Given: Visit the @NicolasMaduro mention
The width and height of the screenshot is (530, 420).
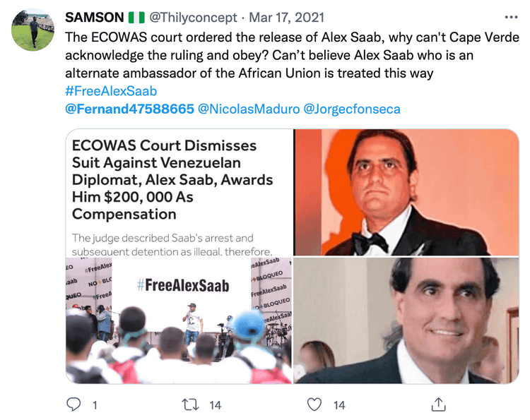Looking at the screenshot, I should point(247,109).
